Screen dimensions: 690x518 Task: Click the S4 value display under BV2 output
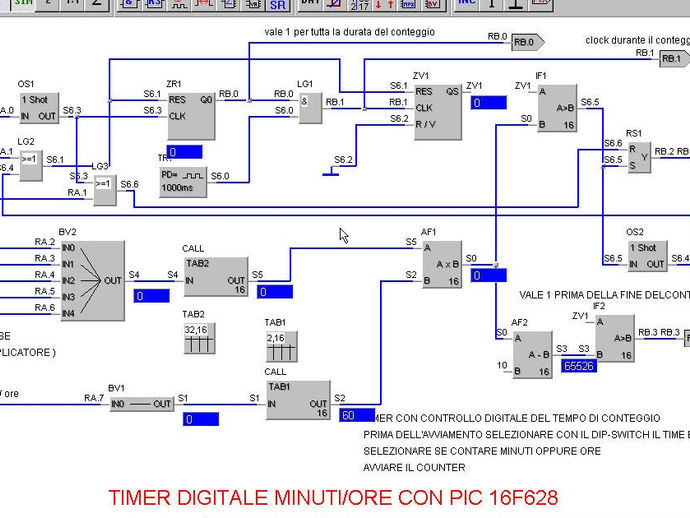151,296
